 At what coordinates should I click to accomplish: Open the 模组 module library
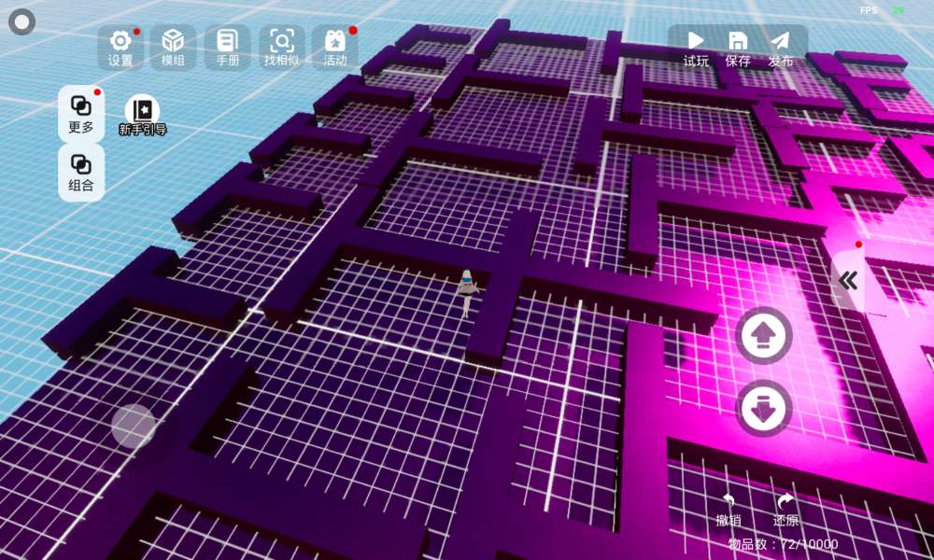[x=173, y=48]
